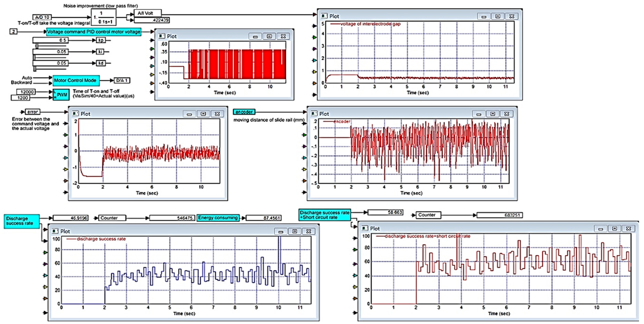644x324 pixels.
Task: Click the A/D 10 input block
Action: (42, 17)
